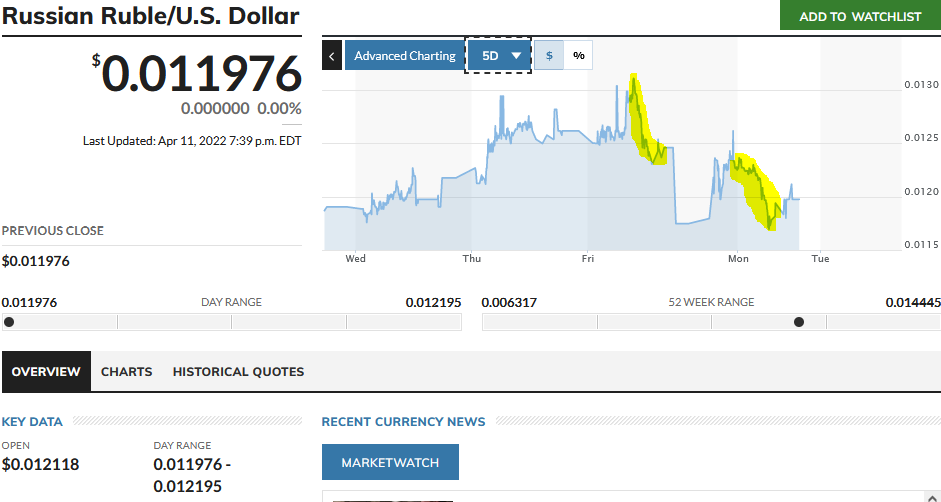Click the Recent Currency News heading
The height and width of the screenshot is (502, 941).
tap(403, 422)
